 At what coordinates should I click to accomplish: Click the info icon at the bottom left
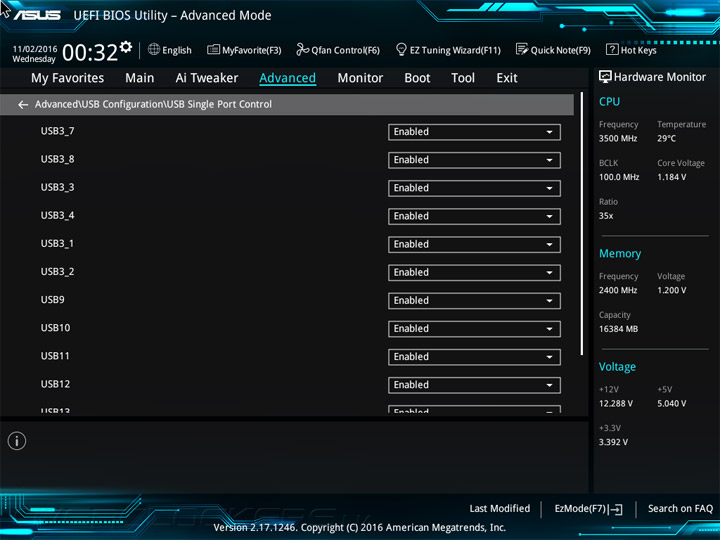17,441
